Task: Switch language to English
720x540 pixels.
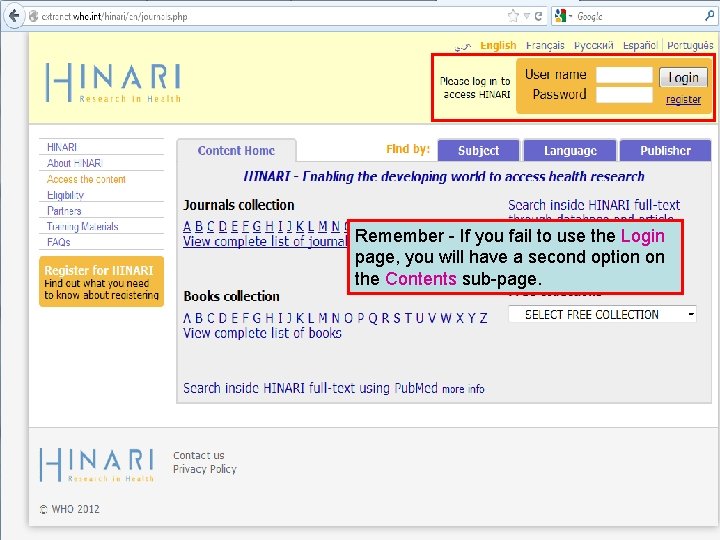Action: click(x=498, y=45)
